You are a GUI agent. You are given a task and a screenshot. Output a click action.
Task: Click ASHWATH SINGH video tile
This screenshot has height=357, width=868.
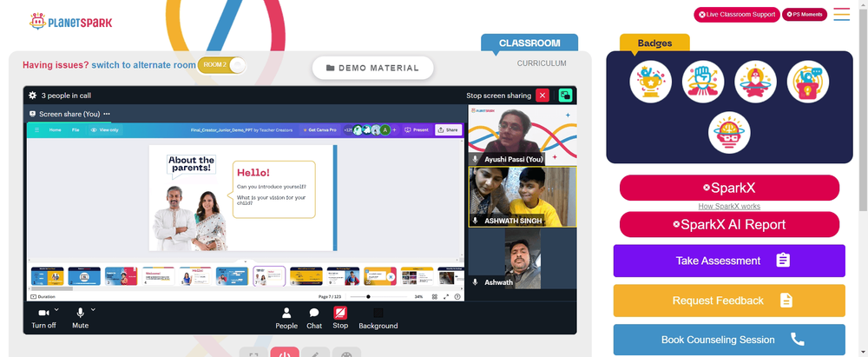pyautogui.click(x=522, y=197)
